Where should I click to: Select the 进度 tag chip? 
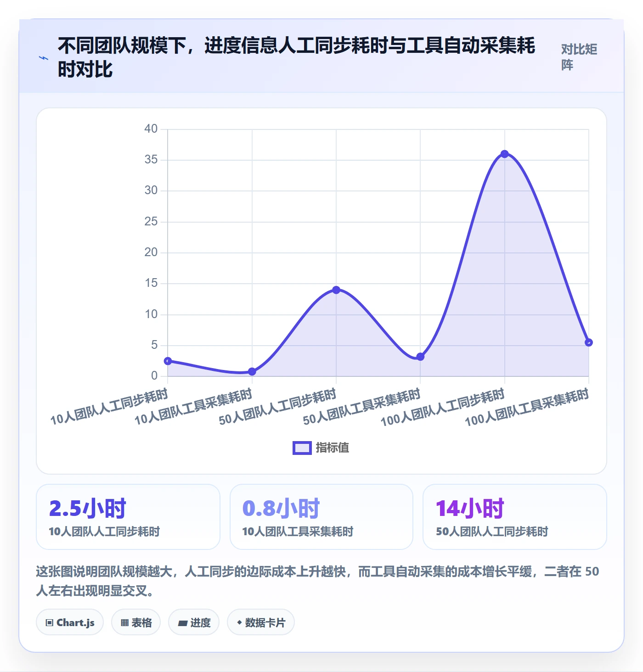coord(194,622)
